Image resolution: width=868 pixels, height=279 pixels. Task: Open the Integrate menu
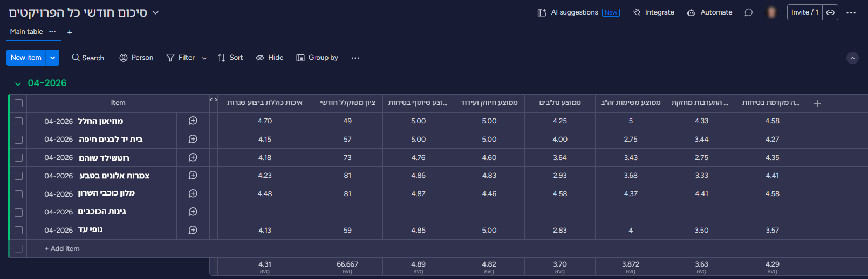654,12
